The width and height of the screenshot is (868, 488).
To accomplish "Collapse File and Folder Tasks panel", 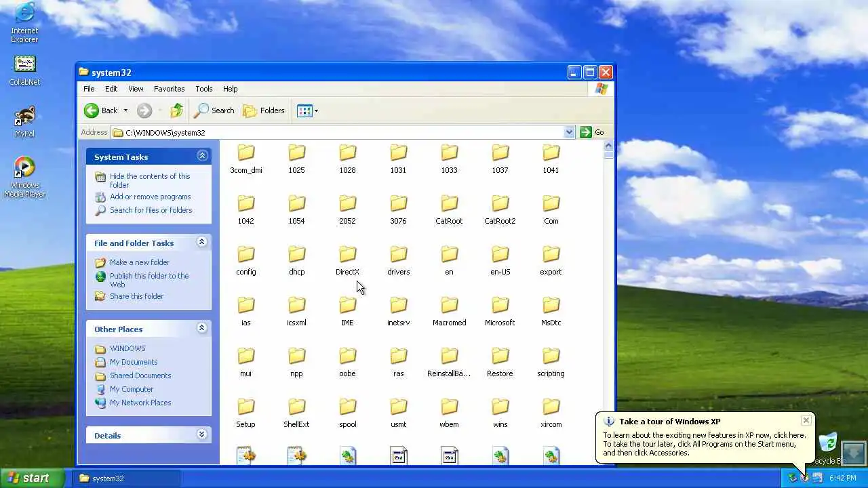I will 202,242.
